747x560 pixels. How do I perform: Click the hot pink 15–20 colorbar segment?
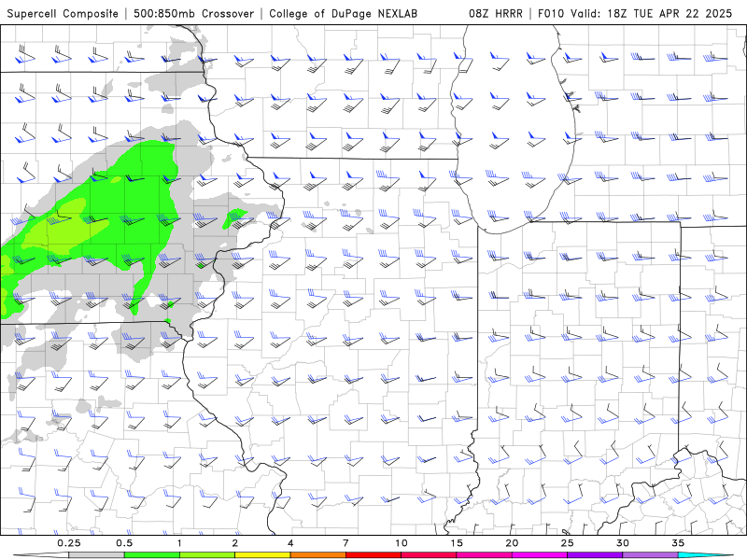point(484,555)
